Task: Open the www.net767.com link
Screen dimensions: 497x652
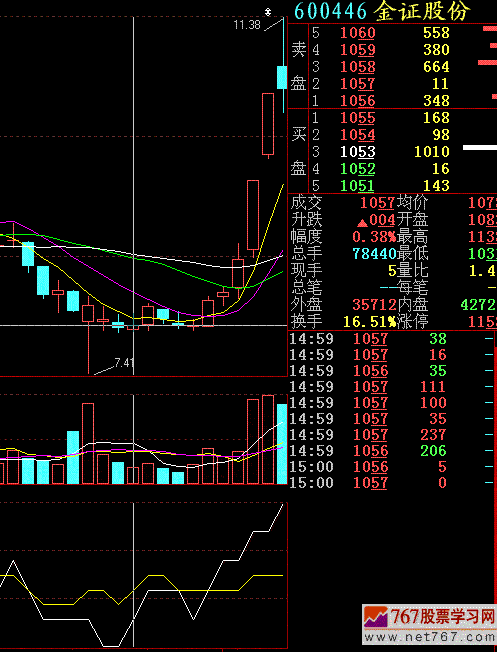Action: coord(430,637)
